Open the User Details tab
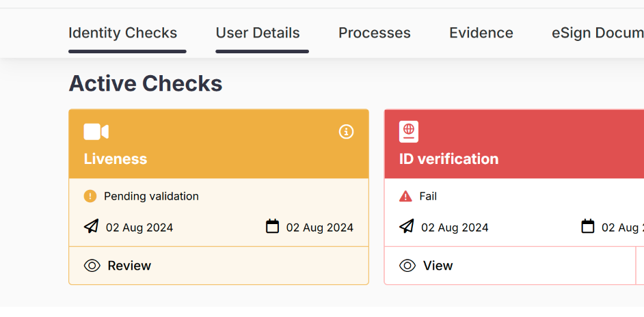 click(258, 33)
